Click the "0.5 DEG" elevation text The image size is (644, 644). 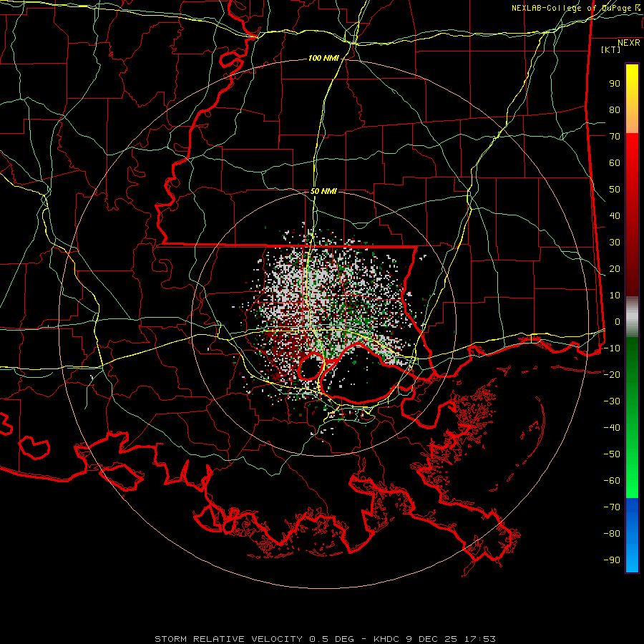330,639
